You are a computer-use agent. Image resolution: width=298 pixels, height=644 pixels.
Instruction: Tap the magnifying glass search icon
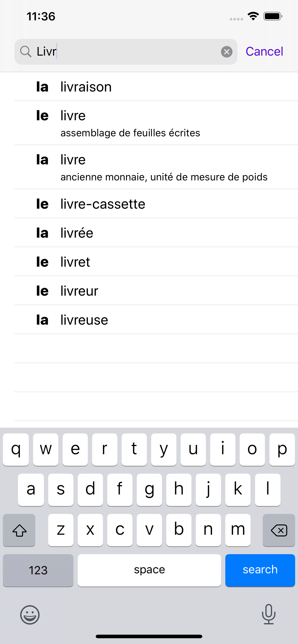(x=25, y=52)
